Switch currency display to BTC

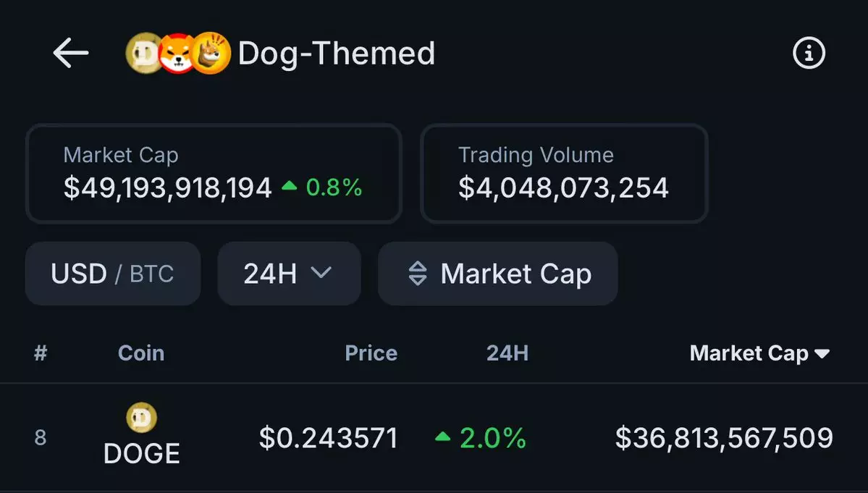click(x=152, y=274)
